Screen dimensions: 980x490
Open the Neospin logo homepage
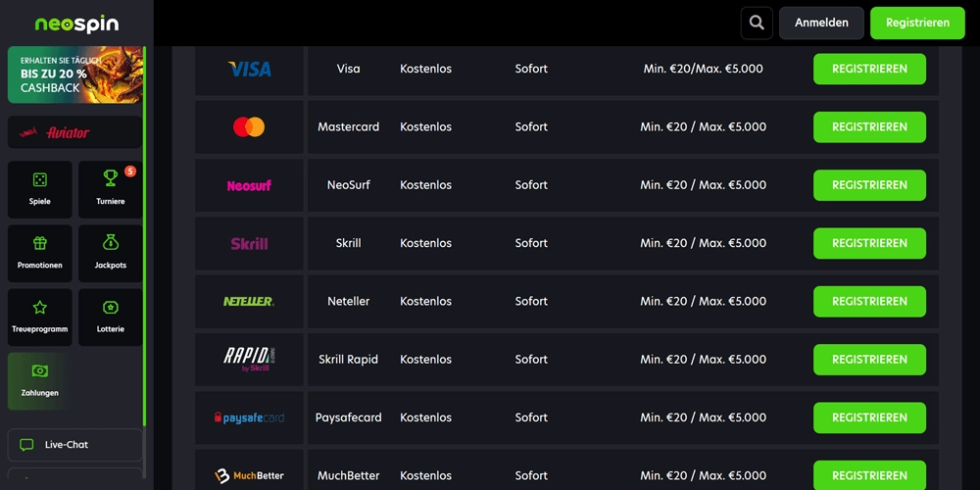point(76,24)
